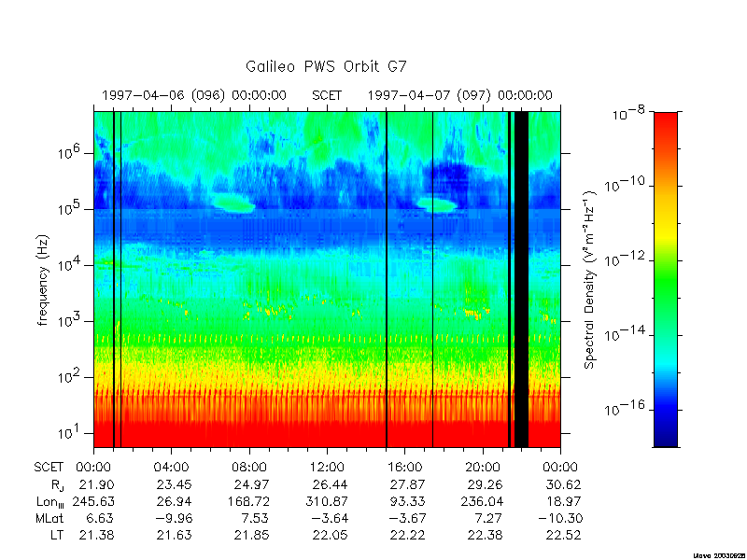Click the colorbar tick label 10^-14

[625, 334]
